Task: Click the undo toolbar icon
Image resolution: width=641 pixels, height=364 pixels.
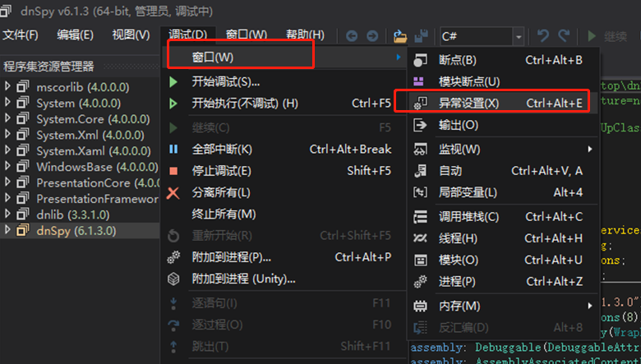Action: coord(543,36)
